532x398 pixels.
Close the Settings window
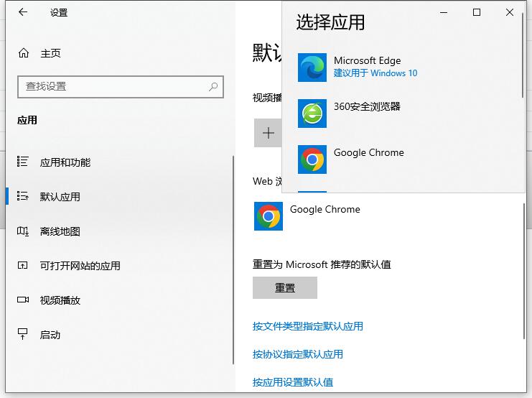point(509,12)
